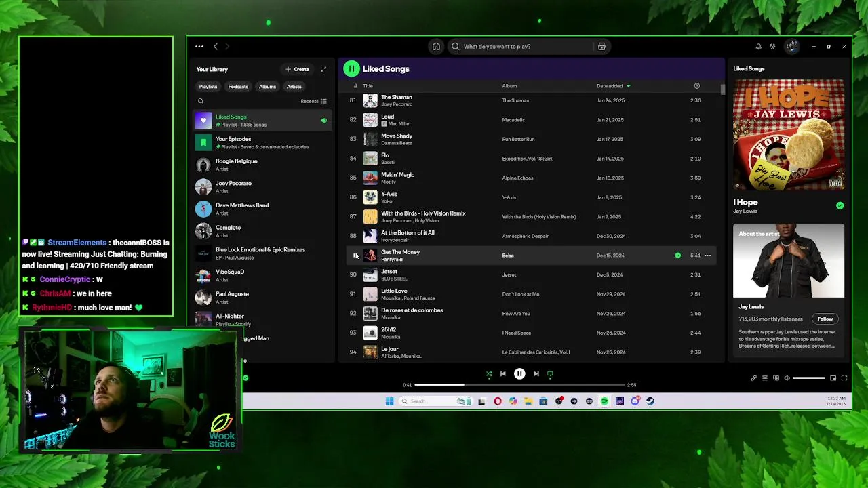Mute with the volume speaker icon
868x488 pixels.
tap(787, 378)
